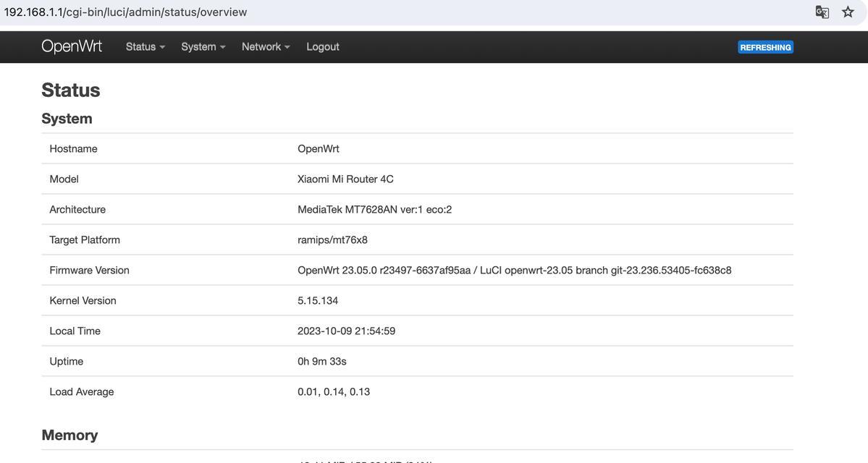Click the Model row label
Viewport: 868px width, 463px height.
pos(64,179)
